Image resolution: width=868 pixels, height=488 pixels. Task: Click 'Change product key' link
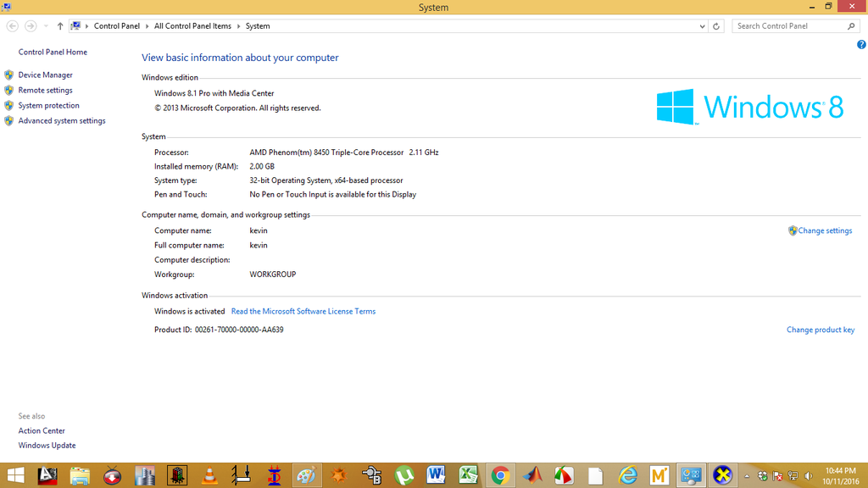820,330
